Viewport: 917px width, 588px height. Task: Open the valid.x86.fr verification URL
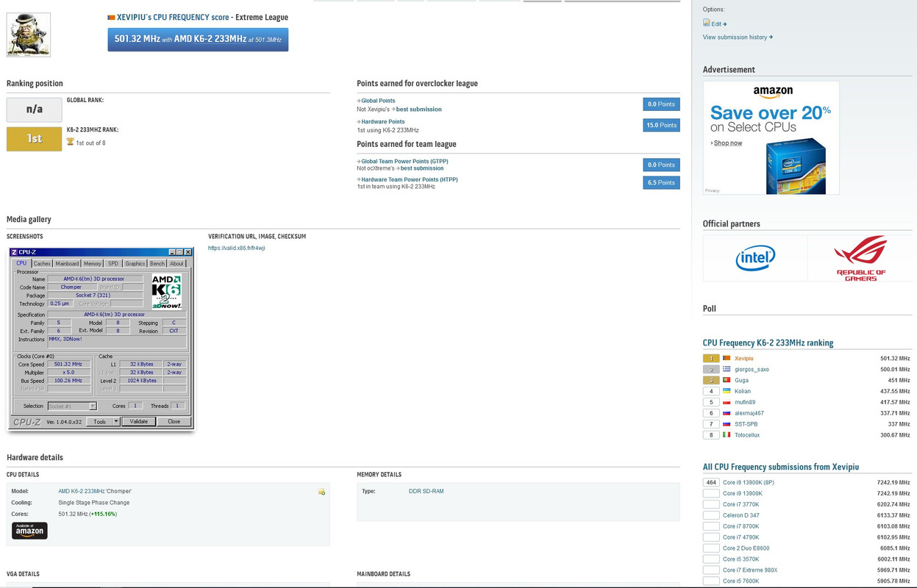click(237, 248)
